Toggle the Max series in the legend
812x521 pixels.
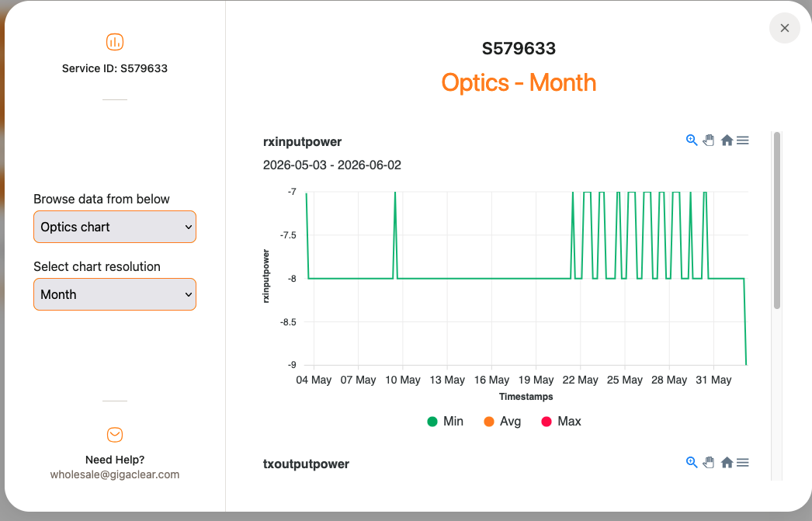[x=561, y=422]
